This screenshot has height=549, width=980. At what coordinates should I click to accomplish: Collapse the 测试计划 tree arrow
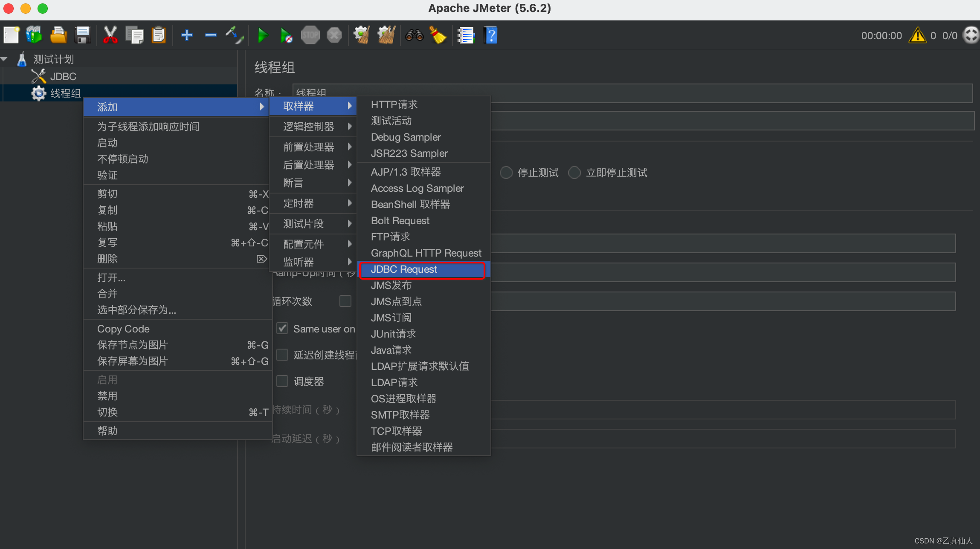[4, 59]
